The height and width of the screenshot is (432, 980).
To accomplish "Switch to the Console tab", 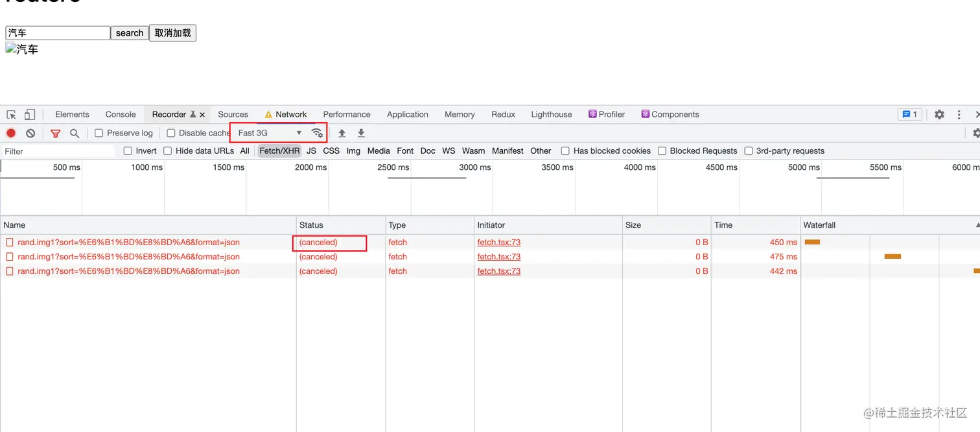I will [x=121, y=115].
